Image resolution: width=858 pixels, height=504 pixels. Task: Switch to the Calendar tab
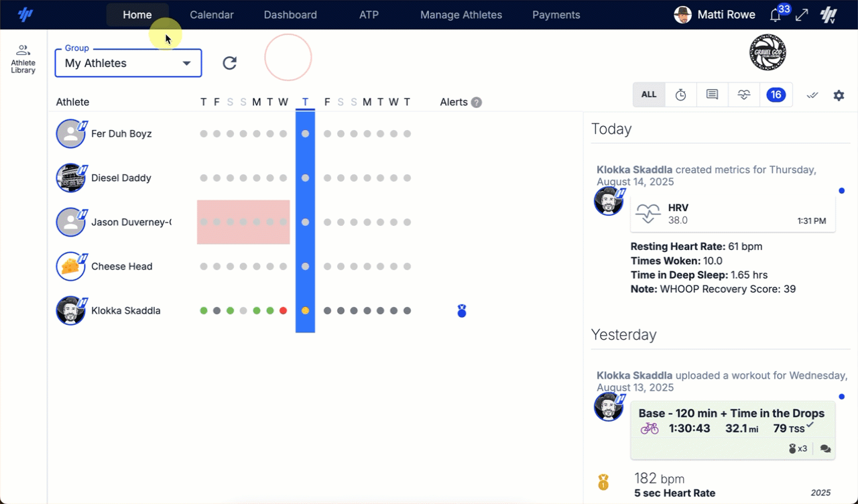[x=212, y=15]
